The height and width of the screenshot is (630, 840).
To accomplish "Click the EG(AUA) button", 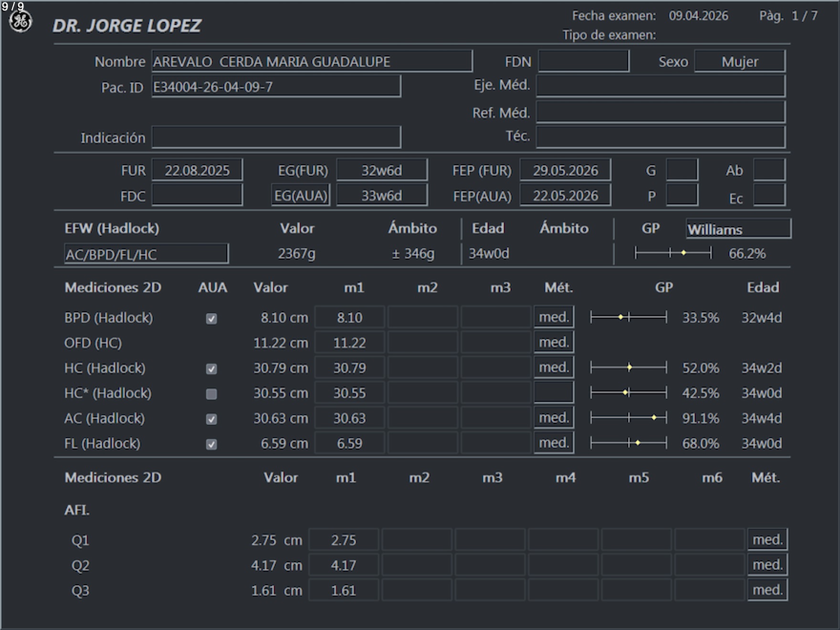I will [x=301, y=196].
